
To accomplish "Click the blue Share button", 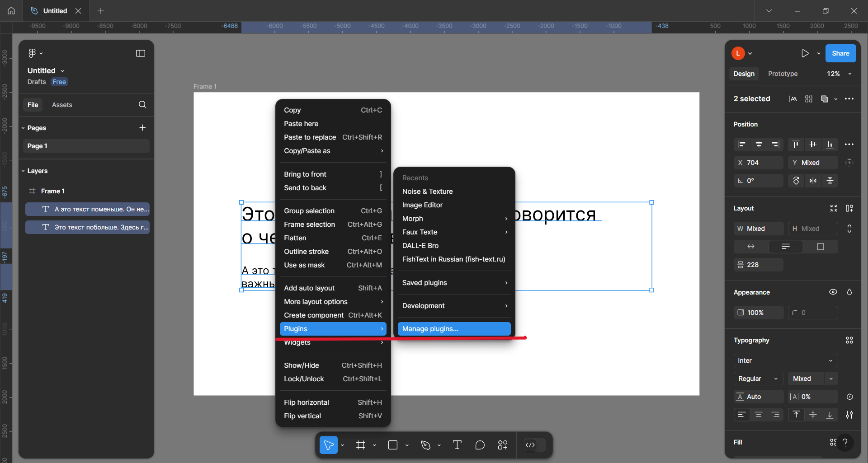I will [840, 53].
